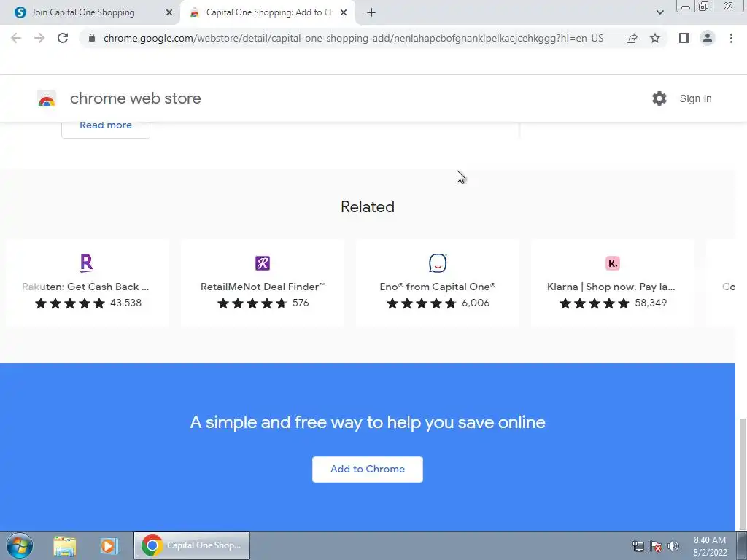Reload the current page

point(63,38)
